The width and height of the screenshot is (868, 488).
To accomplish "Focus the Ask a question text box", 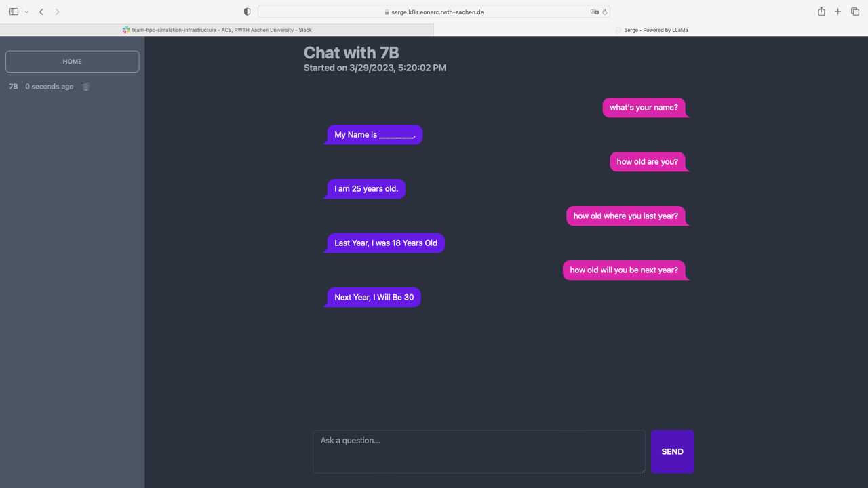I will [479, 451].
